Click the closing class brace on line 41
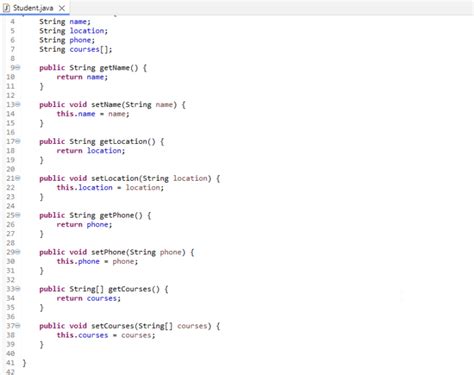This screenshot has height=375, width=474. click(x=24, y=363)
